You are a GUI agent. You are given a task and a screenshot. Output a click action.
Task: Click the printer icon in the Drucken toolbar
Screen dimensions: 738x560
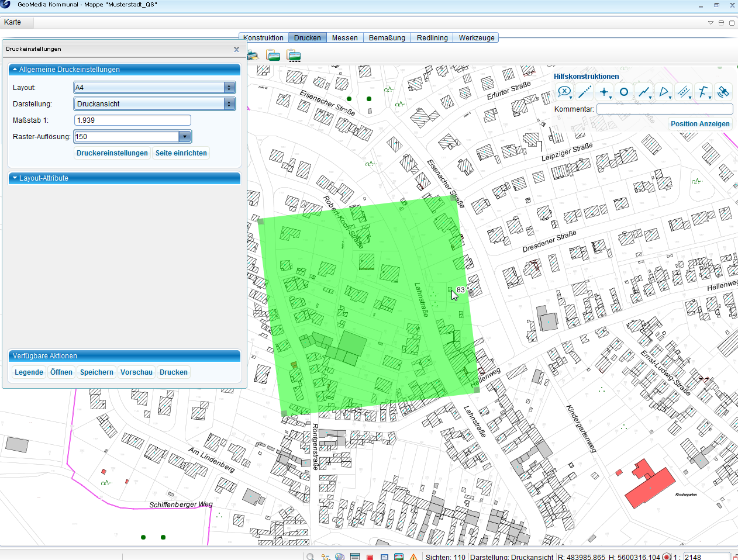coord(253,56)
